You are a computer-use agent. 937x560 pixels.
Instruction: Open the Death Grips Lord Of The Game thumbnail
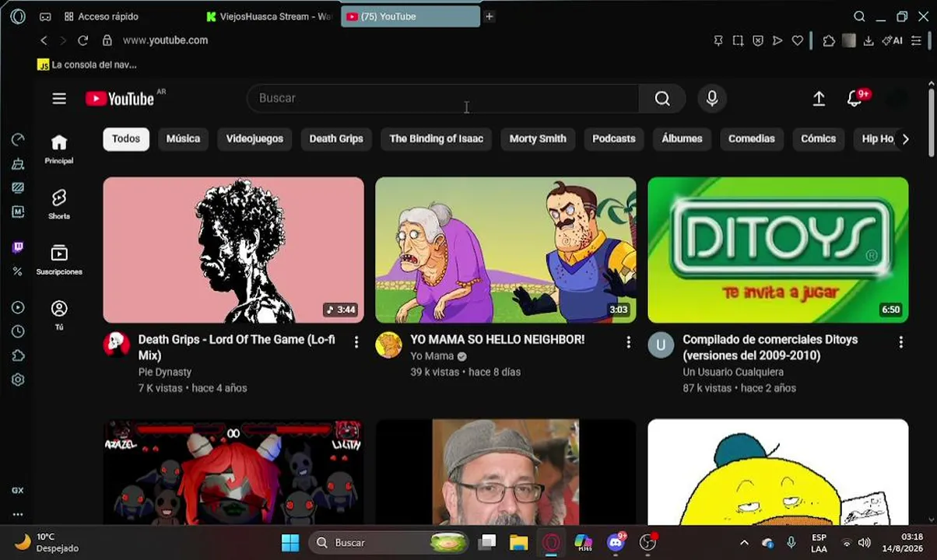pyautogui.click(x=233, y=250)
